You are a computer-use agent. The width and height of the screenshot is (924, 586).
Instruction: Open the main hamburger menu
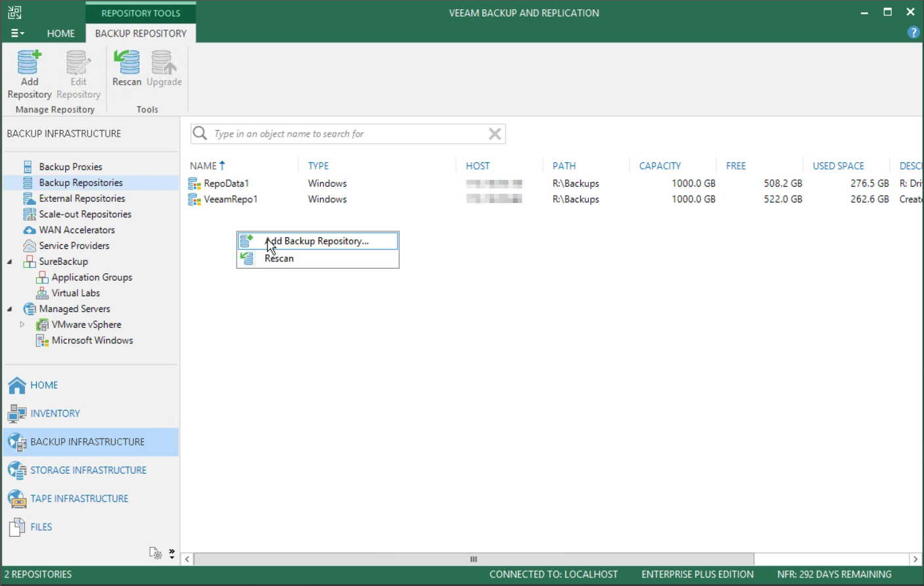point(17,33)
